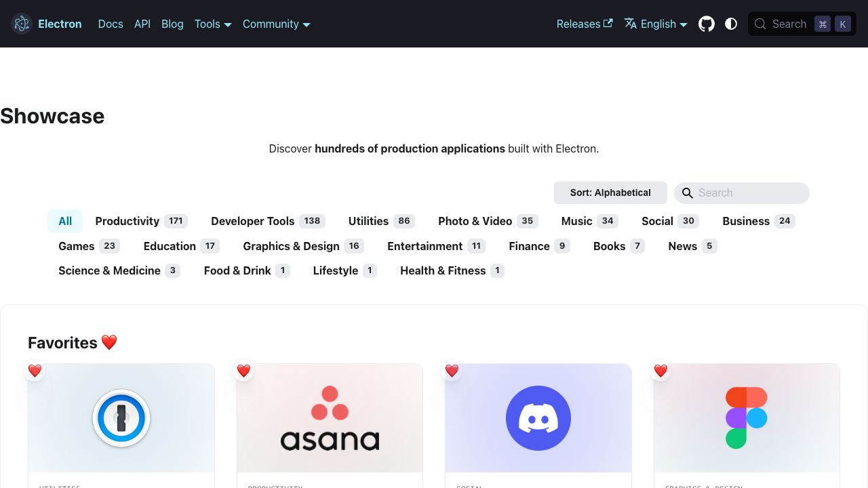Screen dimensions: 868x488
Task: Click the Sort: Alphabetical button
Action: point(610,192)
